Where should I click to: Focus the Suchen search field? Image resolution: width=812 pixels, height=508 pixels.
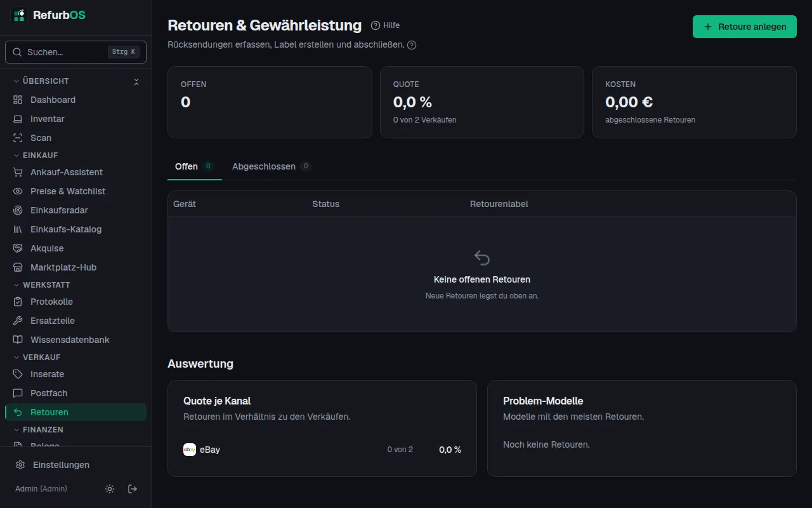[75, 52]
